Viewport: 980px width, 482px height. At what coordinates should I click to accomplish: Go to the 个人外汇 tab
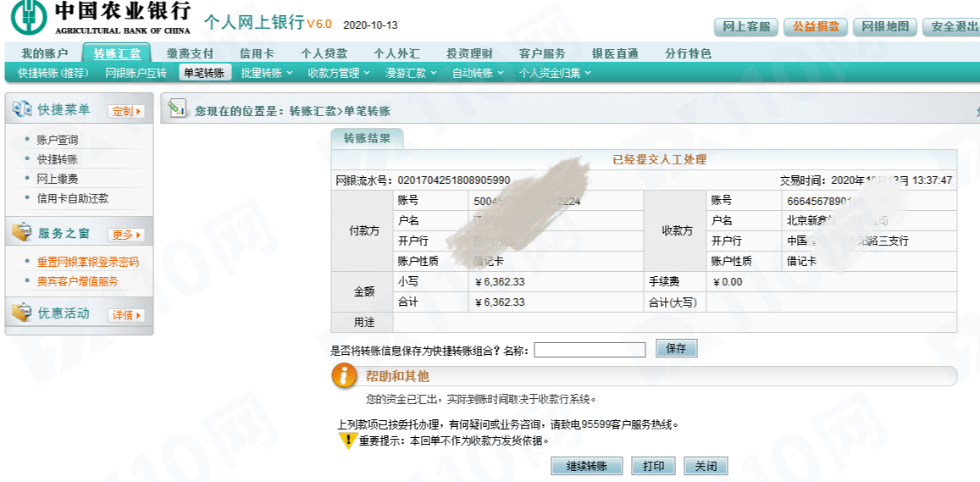397,53
